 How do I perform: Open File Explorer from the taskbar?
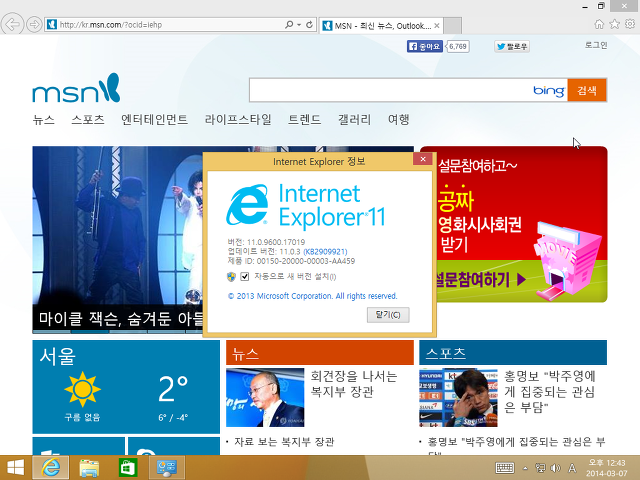(89, 468)
